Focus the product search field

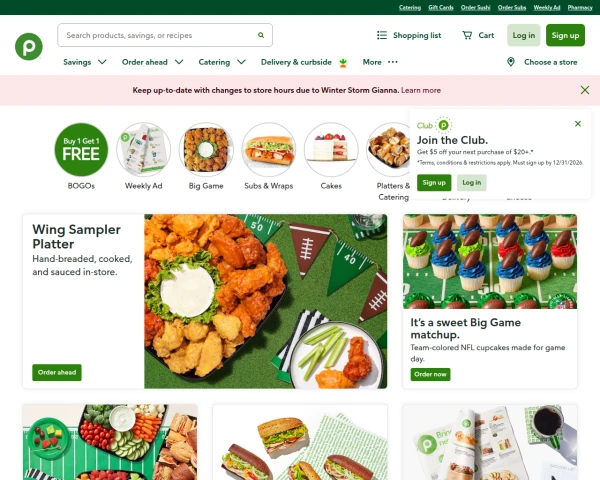coord(165,35)
